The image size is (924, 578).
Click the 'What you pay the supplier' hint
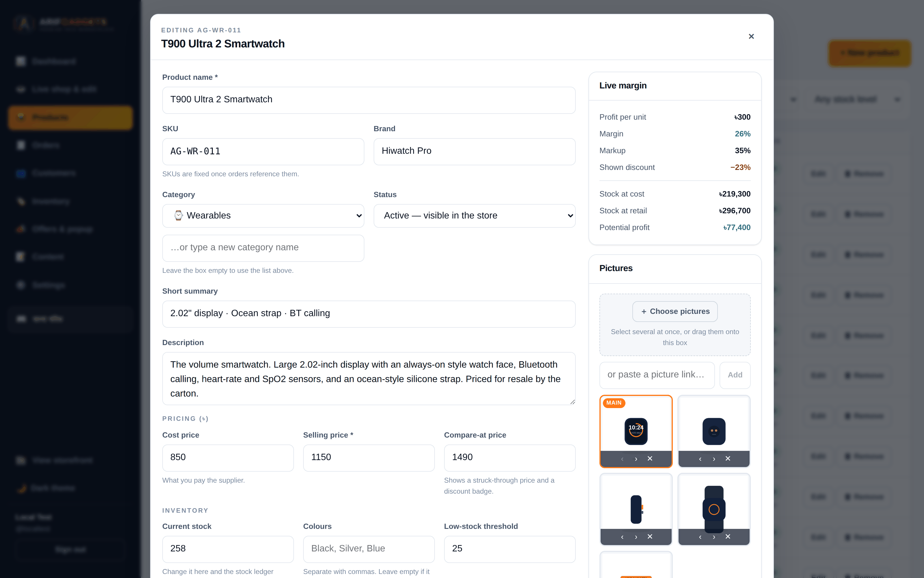[x=203, y=480]
